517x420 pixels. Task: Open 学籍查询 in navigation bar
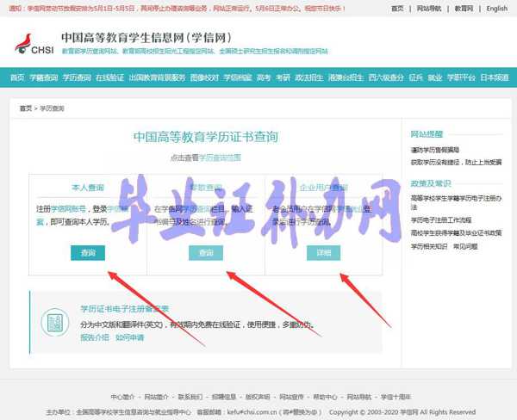[x=43, y=77]
